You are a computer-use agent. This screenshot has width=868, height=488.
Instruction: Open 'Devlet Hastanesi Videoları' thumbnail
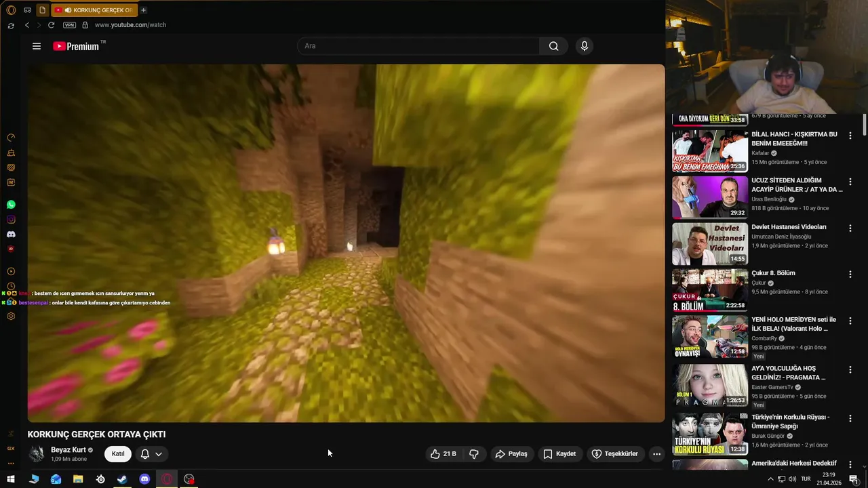point(710,243)
